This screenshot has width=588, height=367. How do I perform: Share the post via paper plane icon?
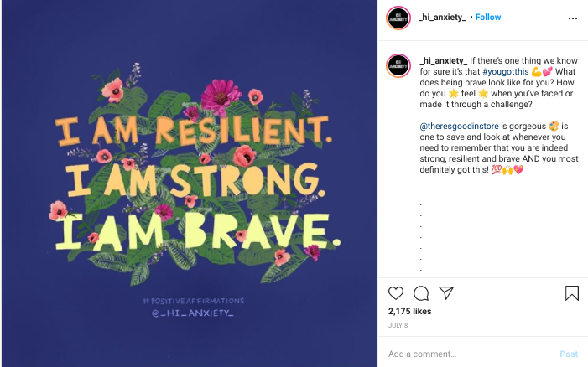[x=446, y=292]
